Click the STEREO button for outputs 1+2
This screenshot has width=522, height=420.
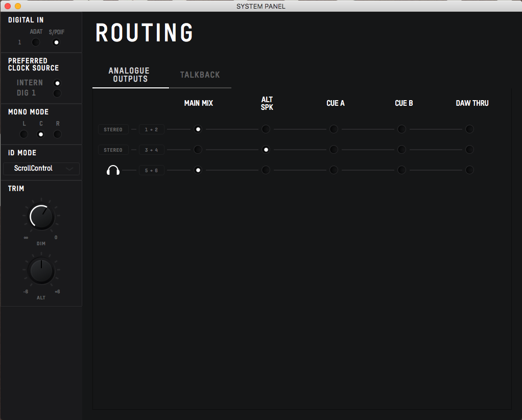pos(113,129)
